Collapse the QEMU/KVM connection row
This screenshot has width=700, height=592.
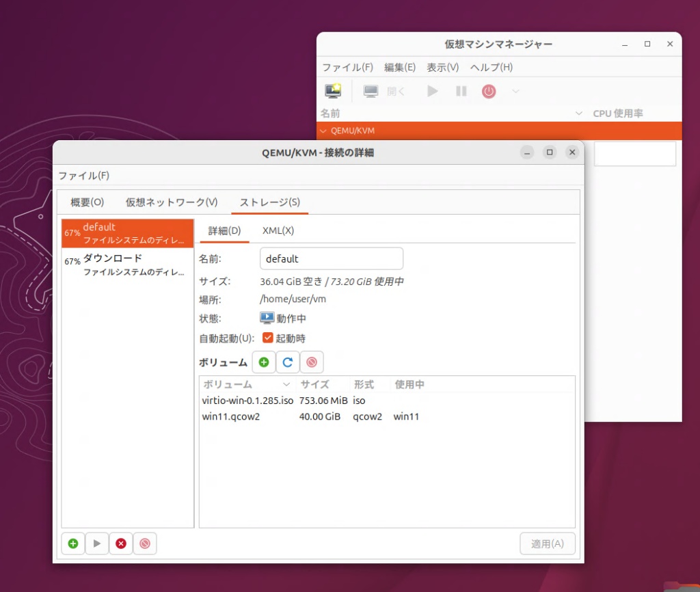coord(323,131)
